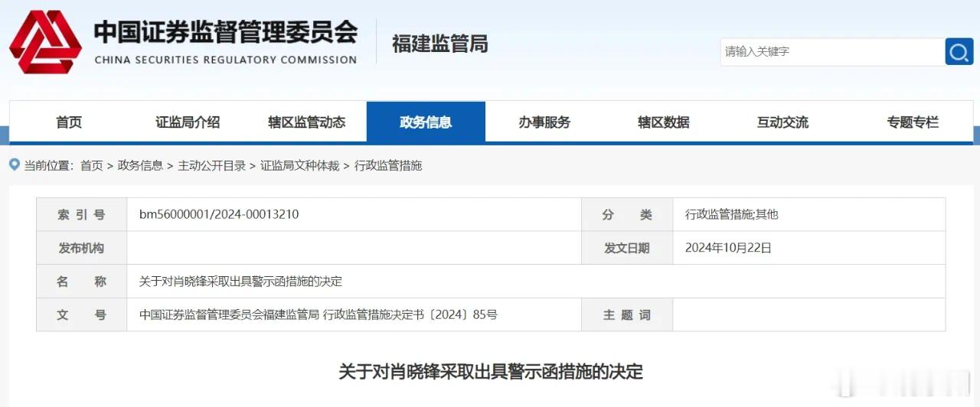Image resolution: width=980 pixels, height=407 pixels.
Task: Click the blue search magnifier button
Action: point(959,52)
